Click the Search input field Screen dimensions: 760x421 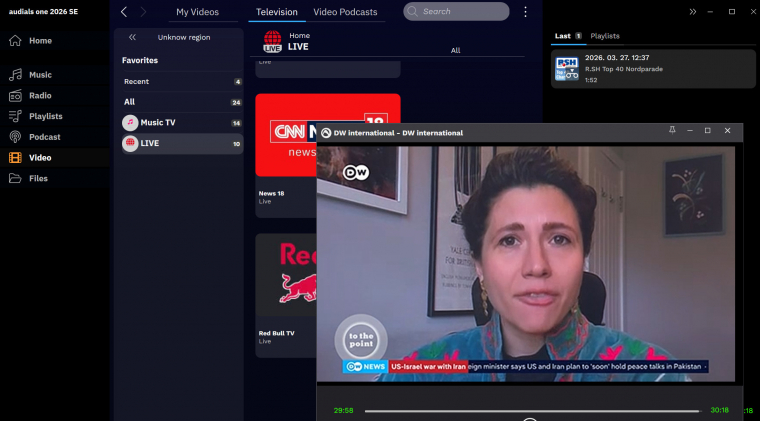tap(456, 12)
